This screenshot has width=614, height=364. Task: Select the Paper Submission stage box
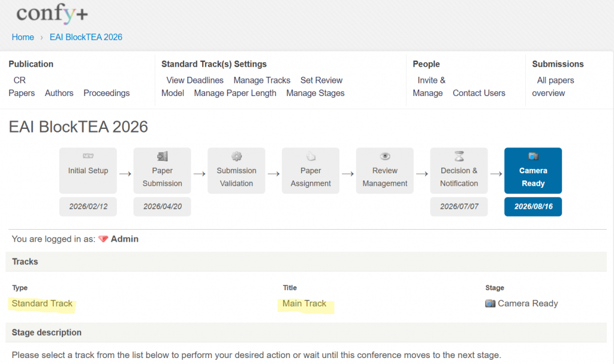(x=162, y=170)
